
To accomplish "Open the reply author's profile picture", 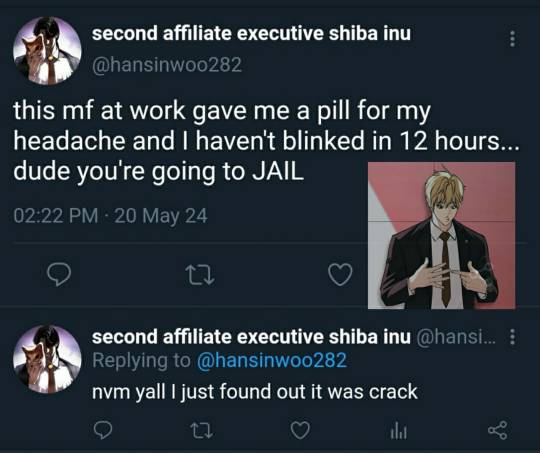I will coord(47,359).
